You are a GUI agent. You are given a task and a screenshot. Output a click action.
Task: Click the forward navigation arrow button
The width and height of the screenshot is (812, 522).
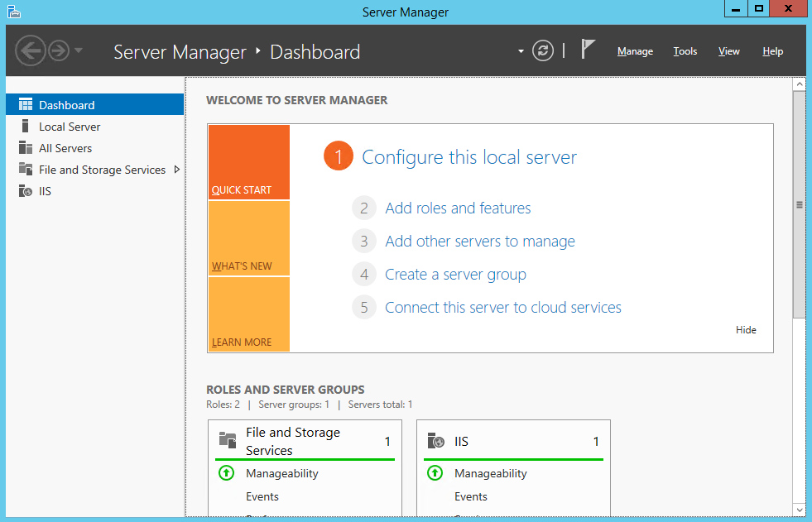pyautogui.click(x=58, y=51)
